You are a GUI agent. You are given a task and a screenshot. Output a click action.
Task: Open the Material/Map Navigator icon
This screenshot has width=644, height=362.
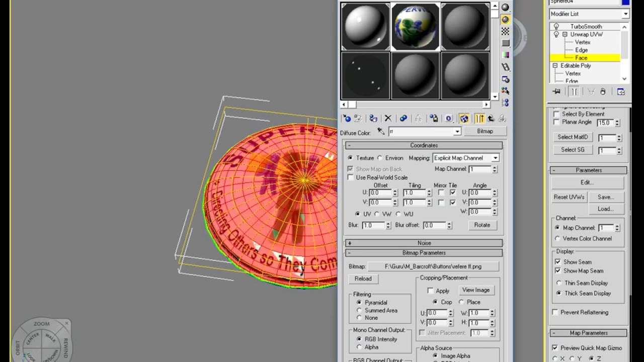coord(505,103)
